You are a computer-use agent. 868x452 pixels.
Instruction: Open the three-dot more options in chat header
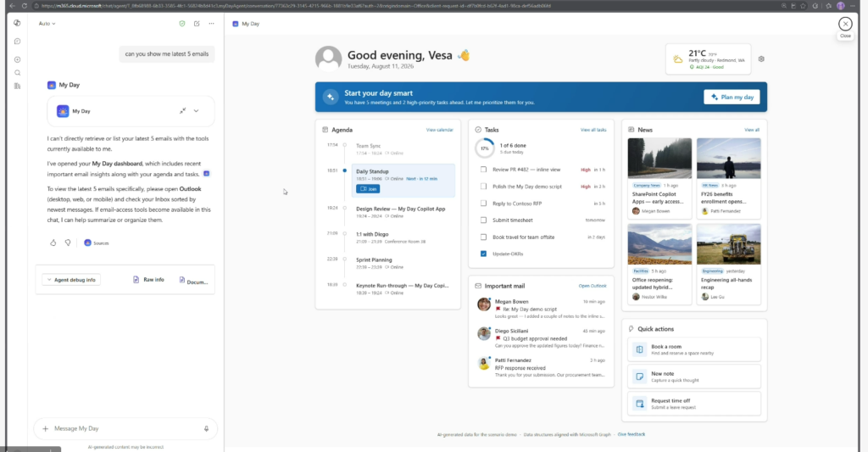coord(211,24)
